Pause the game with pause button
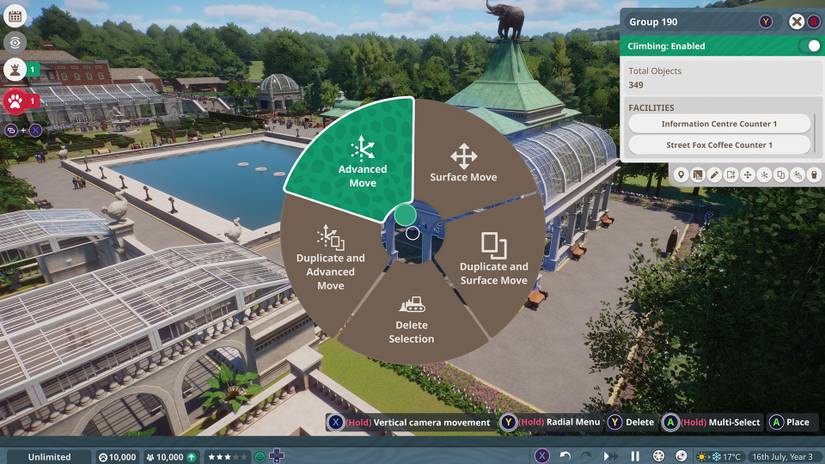The width and height of the screenshot is (825, 464). 636,456
